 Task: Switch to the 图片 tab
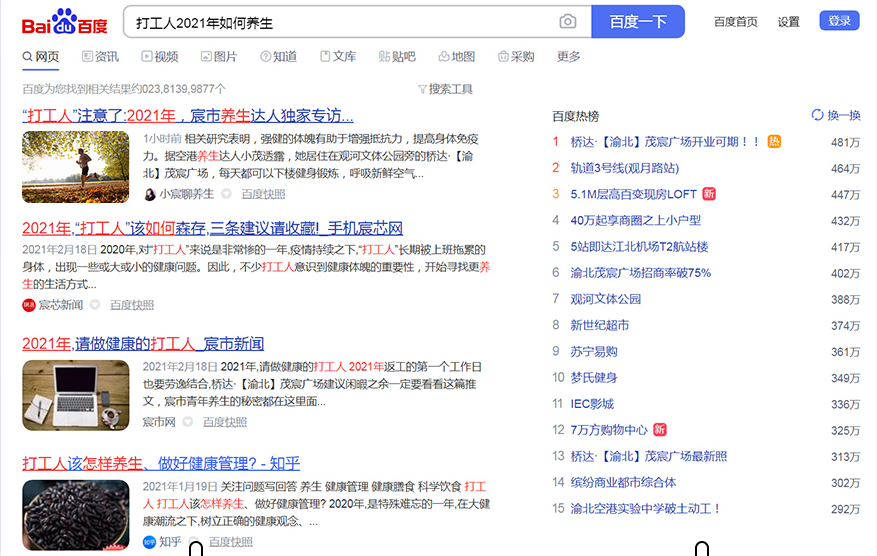pos(219,56)
